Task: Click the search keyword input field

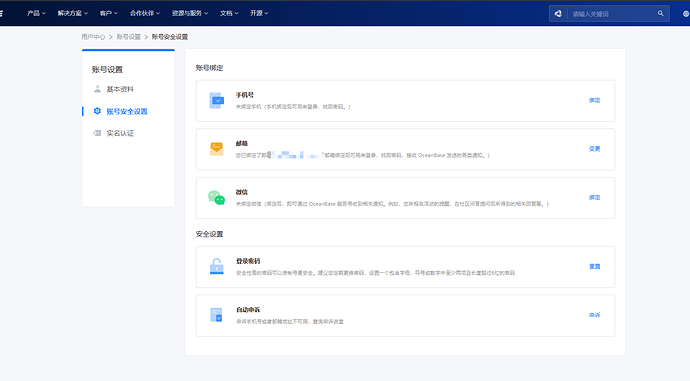Action: click(x=612, y=14)
